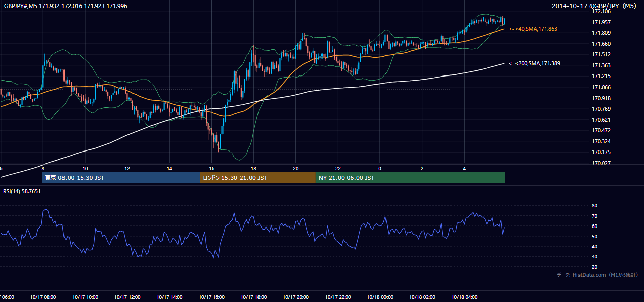Viewport: 644px width, 302px height.
Task: Click hour 20 on the chart time axis
Action: tap(296, 168)
